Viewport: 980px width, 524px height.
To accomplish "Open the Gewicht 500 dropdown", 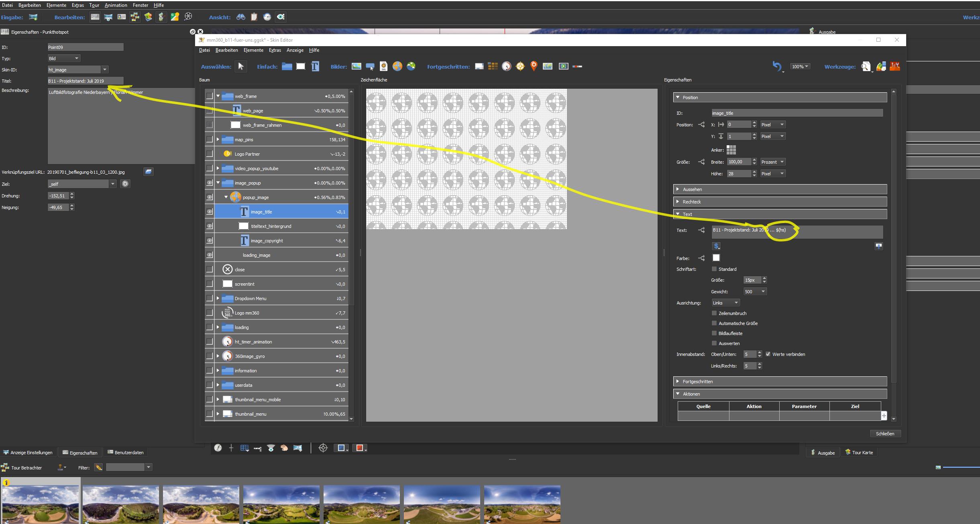I will pos(755,291).
